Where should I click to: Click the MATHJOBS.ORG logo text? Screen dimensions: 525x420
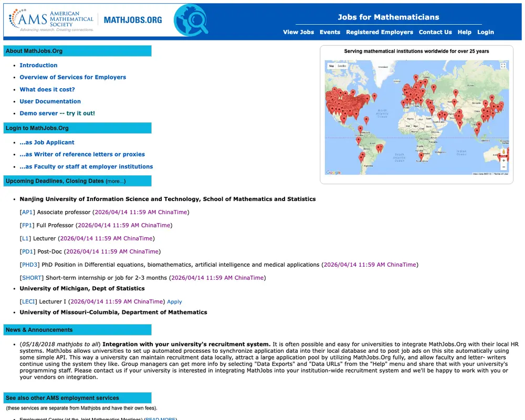click(133, 20)
